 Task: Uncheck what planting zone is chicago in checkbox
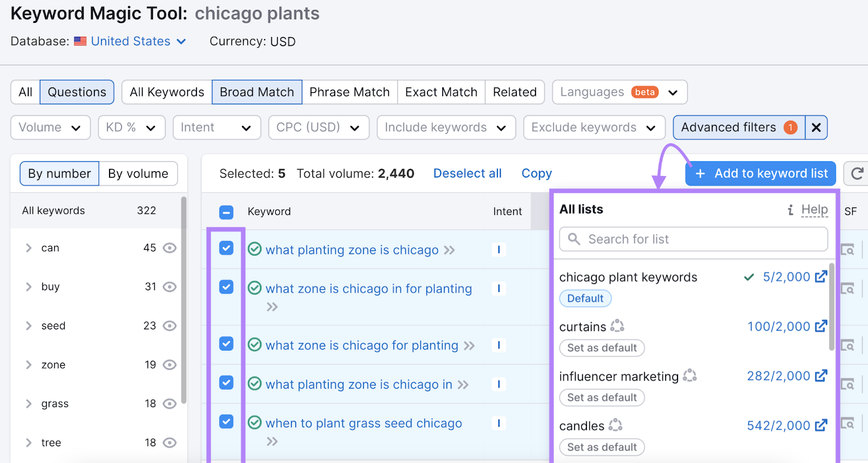coord(226,383)
